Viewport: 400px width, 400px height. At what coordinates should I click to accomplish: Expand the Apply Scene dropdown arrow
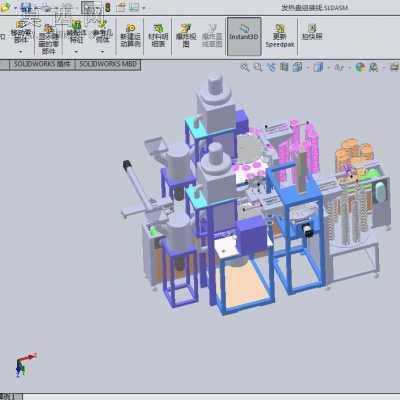tap(383, 68)
